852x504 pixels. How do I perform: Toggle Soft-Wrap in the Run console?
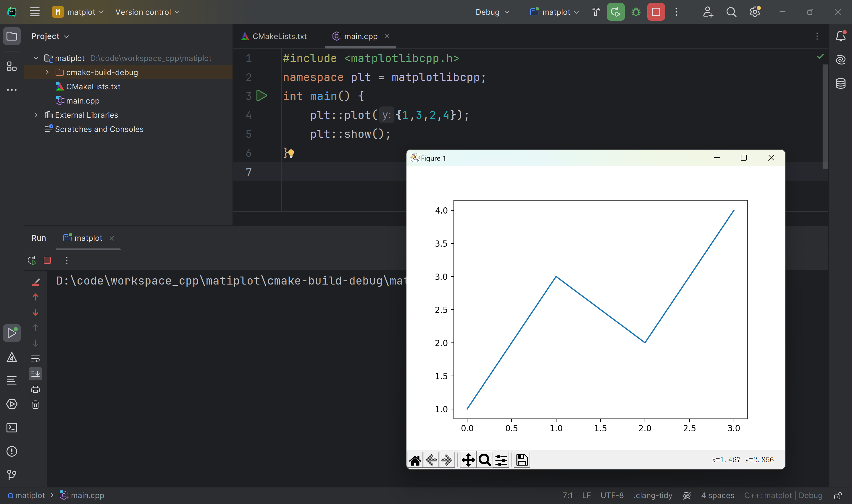tap(35, 359)
